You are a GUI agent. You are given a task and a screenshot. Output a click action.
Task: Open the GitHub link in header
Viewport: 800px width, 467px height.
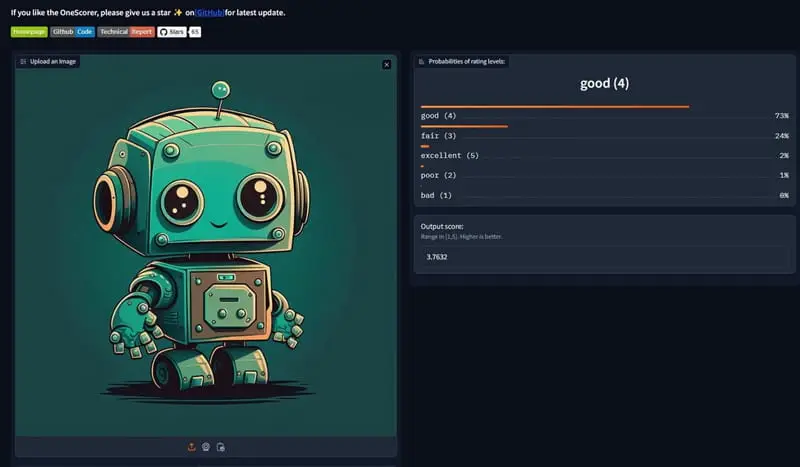(210, 10)
